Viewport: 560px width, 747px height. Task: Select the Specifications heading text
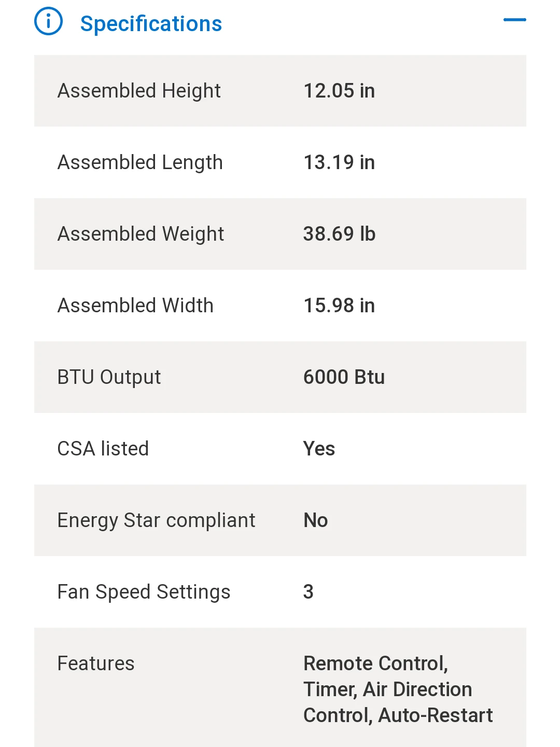coord(151,24)
